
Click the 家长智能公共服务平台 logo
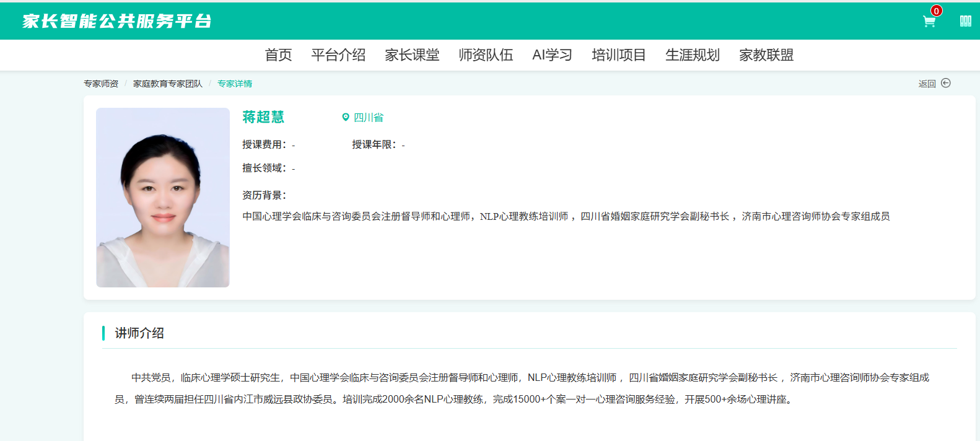tap(117, 21)
